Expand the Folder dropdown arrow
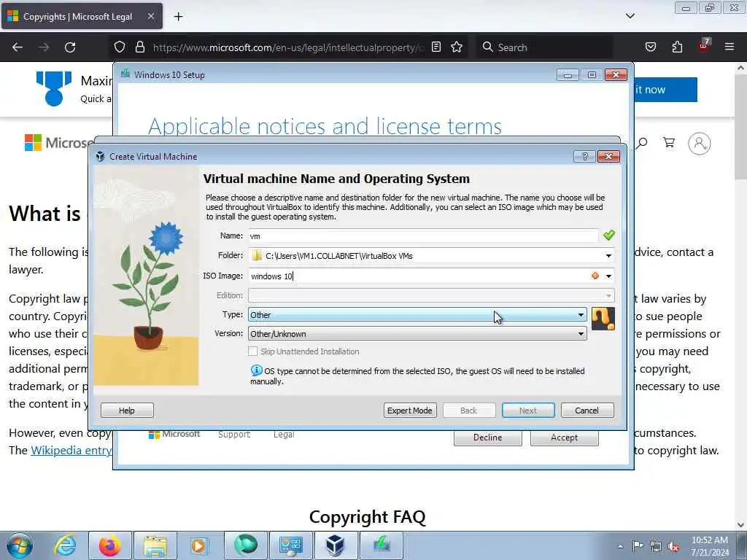This screenshot has height=560, width=747. coord(608,256)
